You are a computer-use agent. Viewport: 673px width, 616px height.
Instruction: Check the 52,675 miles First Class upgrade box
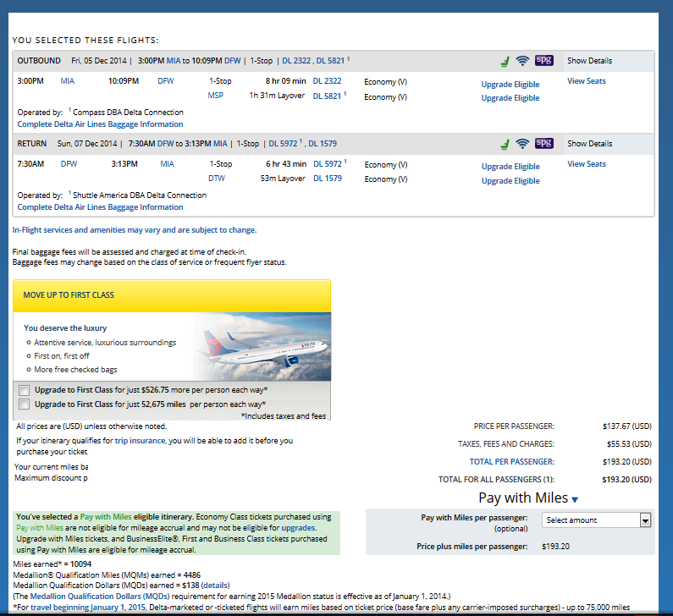[x=24, y=404]
